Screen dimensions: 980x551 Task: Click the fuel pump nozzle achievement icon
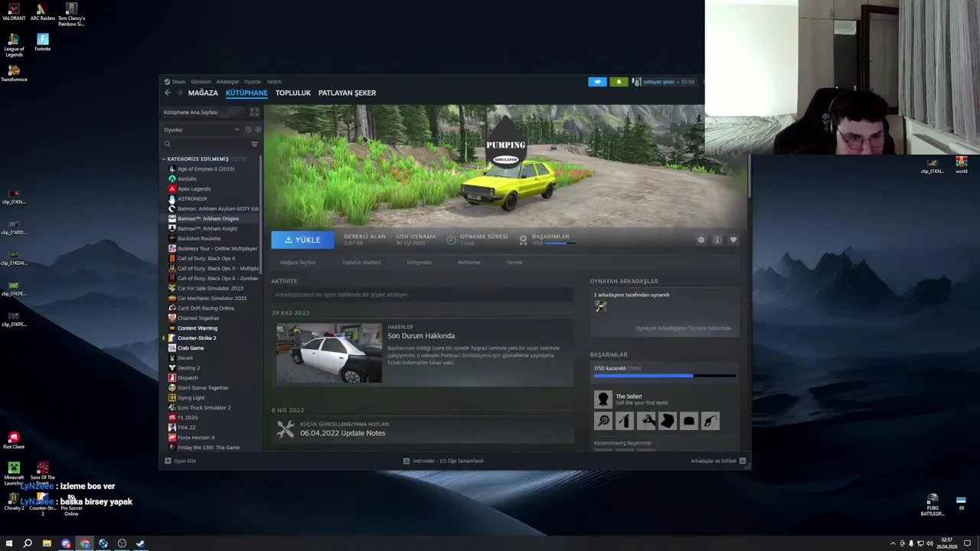click(710, 421)
